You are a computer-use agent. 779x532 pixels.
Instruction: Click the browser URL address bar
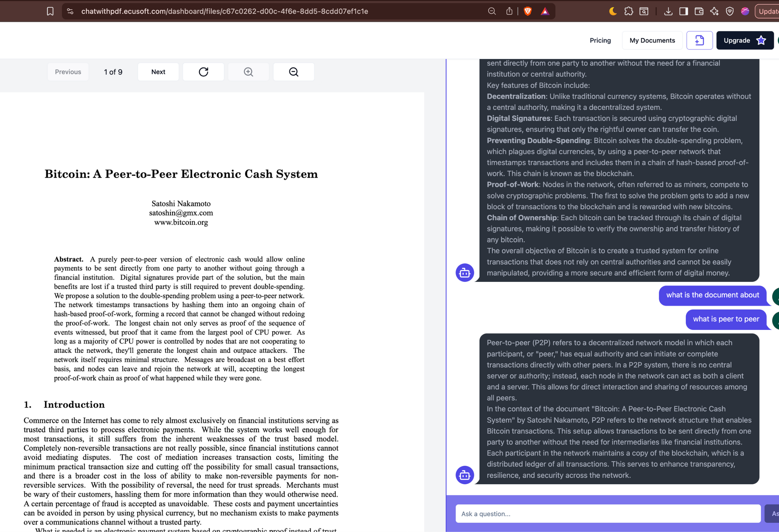[225, 11]
